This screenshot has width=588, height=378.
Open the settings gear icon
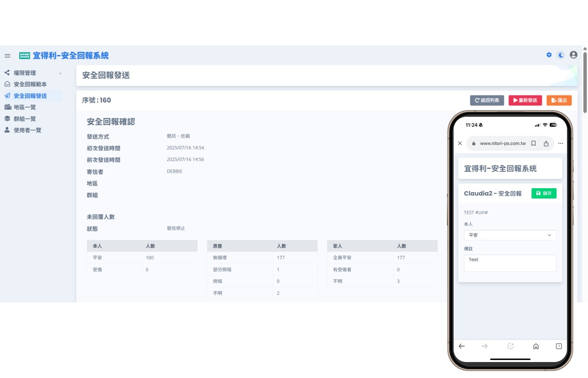coord(549,55)
